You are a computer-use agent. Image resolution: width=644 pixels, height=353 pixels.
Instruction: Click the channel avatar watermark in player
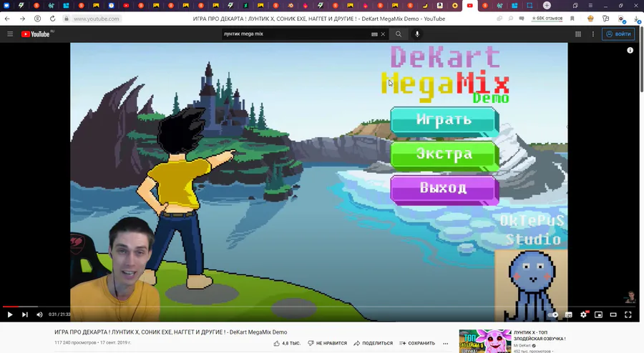(x=630, y=297)
